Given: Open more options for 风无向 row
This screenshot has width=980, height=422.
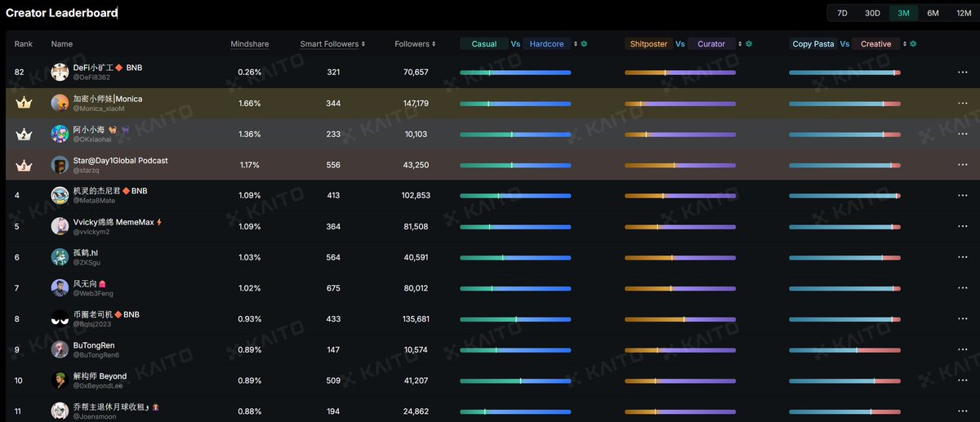Looking at the screenshot, I should coord(962,288).
